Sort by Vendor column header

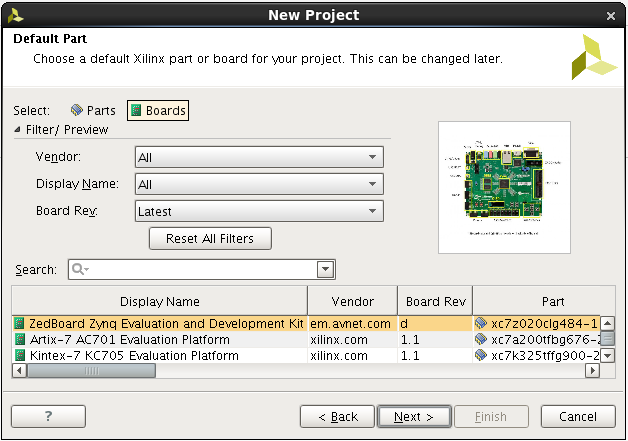(352, 301)
